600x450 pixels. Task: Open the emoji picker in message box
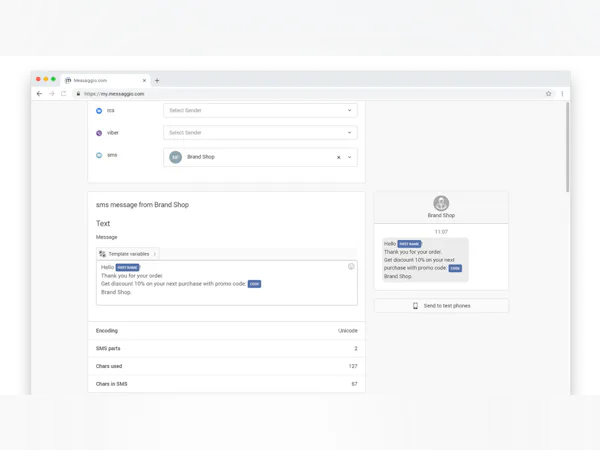351,266
